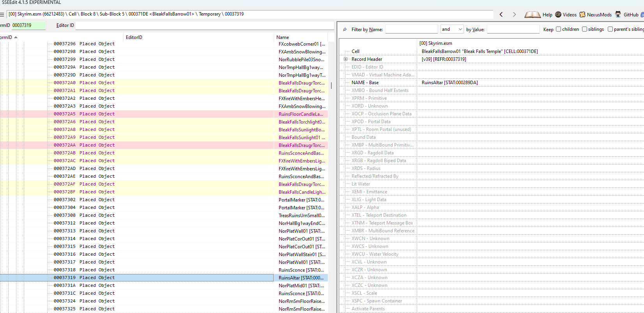Click the GitHub text link
Image resolution: width=644 pixels, height=313 pixels.
631,15
